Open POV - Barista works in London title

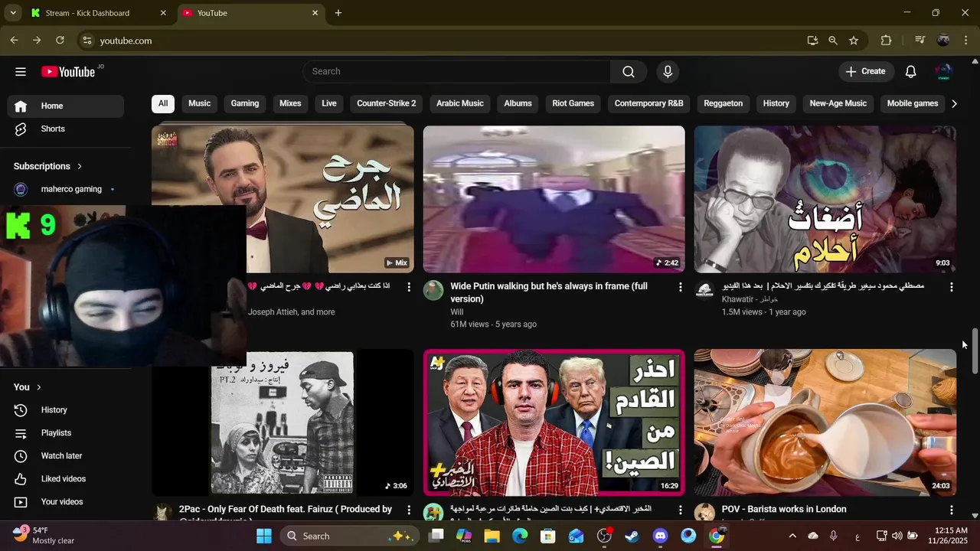(x=784, y=510)
